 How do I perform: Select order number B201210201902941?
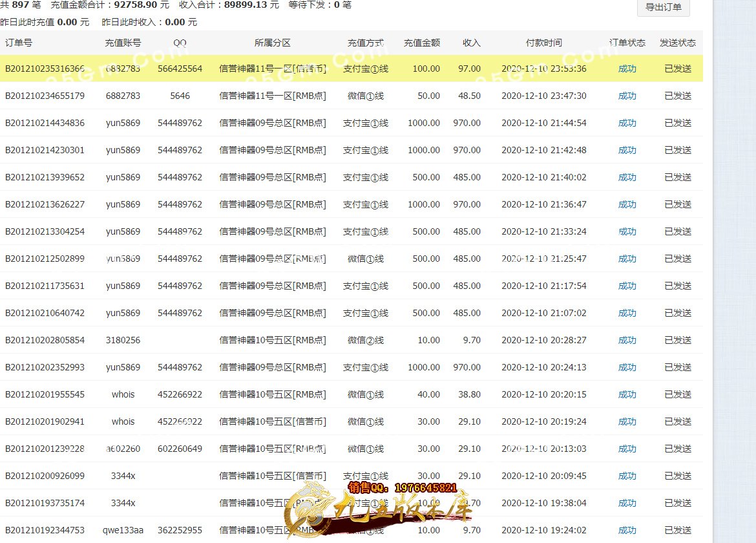(x=45, y=421)
